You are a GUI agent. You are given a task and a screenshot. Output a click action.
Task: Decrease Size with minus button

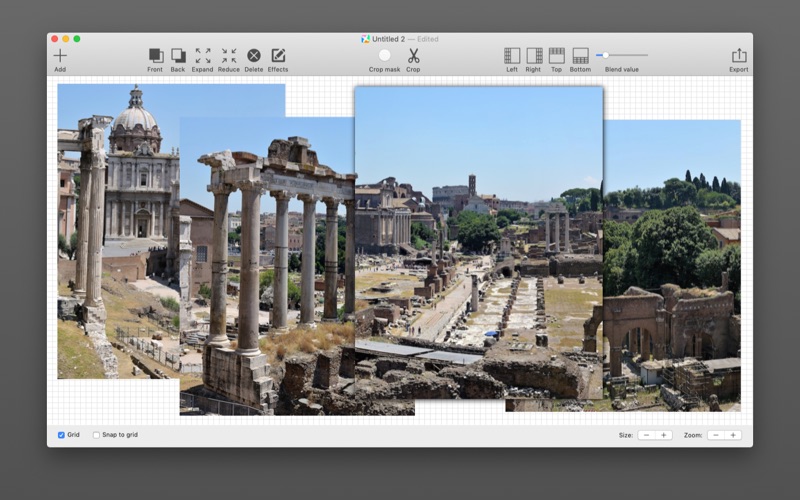(x=646, y=435)
